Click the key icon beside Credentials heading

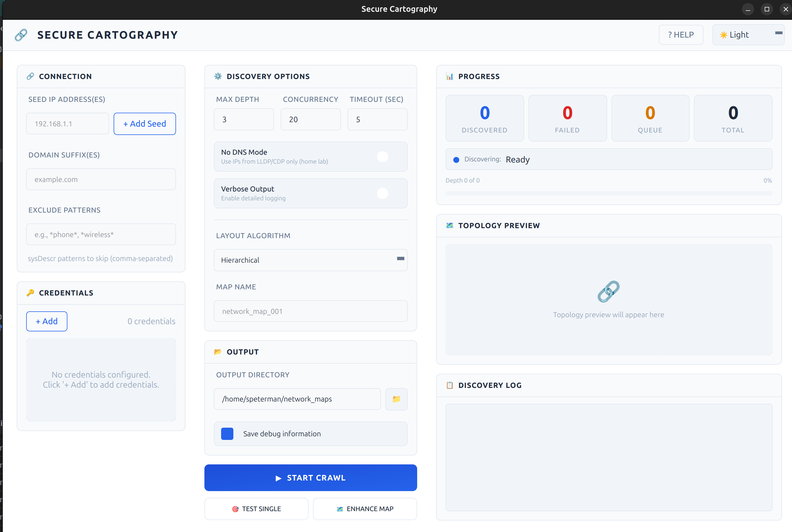[31, 293]
